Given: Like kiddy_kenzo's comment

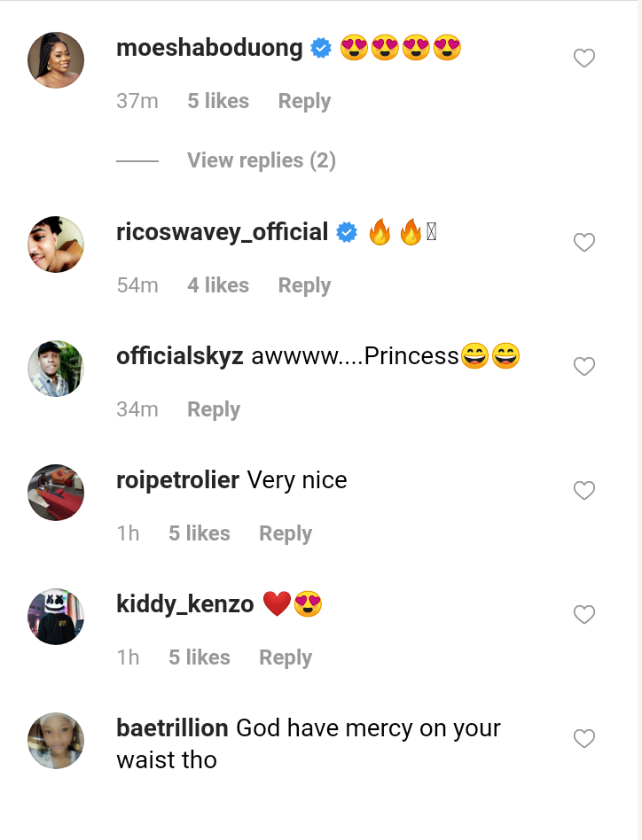Looking at the screenshot, I should coord(583,615).
